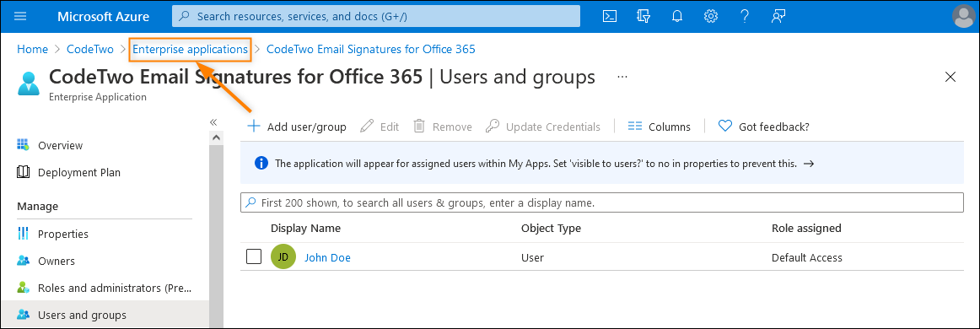The image size is (980, 329).
Task: Open the notifications bell
Action: click(677, 17)
